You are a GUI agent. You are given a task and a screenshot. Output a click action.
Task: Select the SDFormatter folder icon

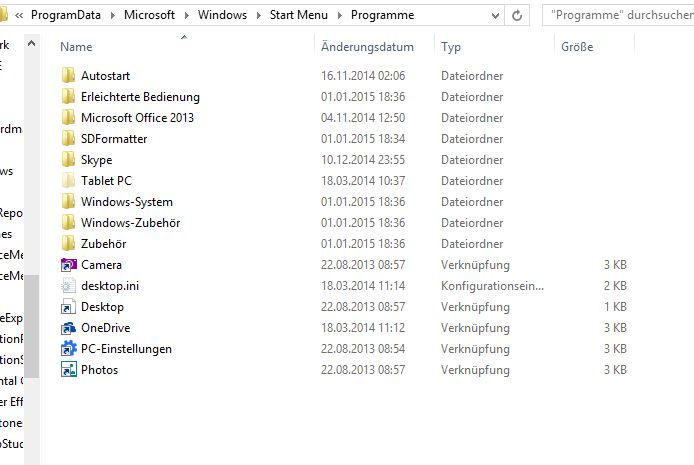(68, 138)
